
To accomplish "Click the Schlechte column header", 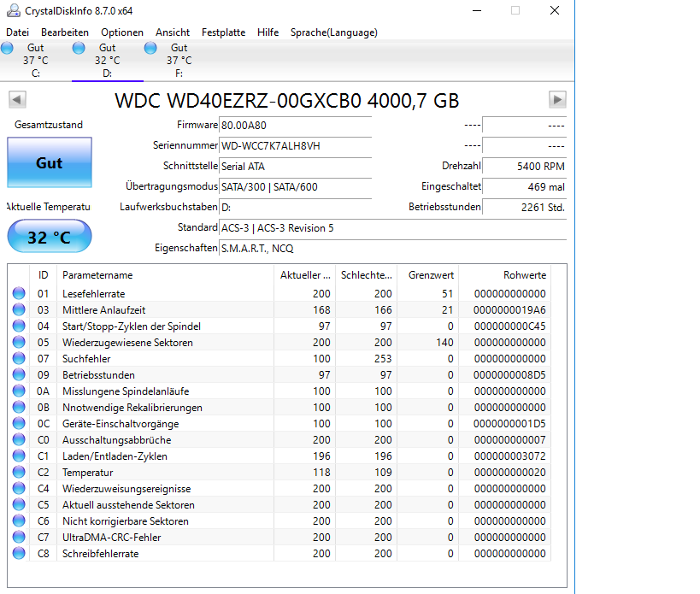I will coord(367,275).
